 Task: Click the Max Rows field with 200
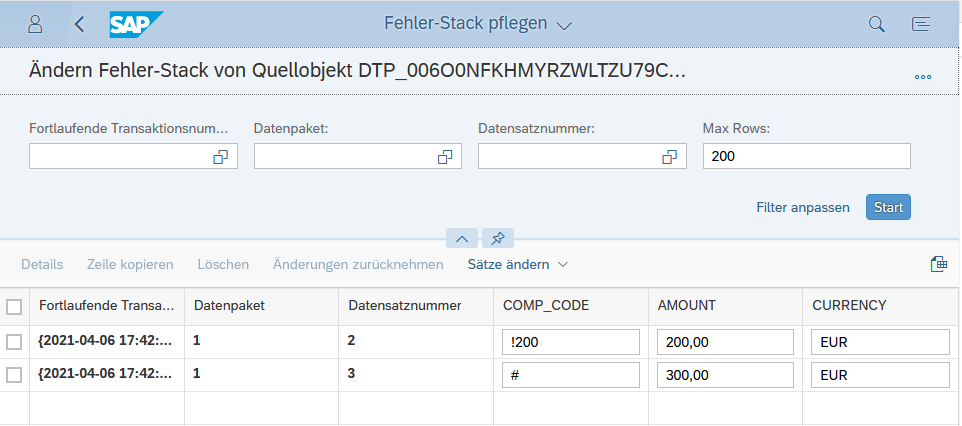(807, 157)
